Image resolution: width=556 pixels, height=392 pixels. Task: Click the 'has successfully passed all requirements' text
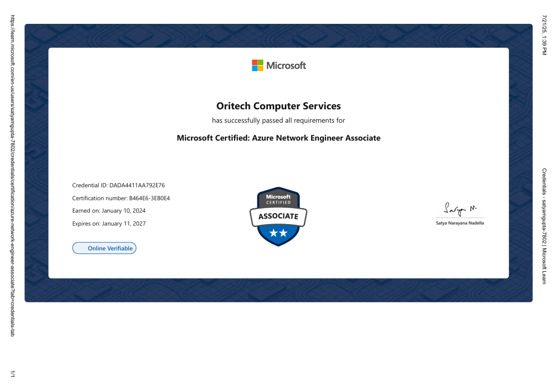278,121
